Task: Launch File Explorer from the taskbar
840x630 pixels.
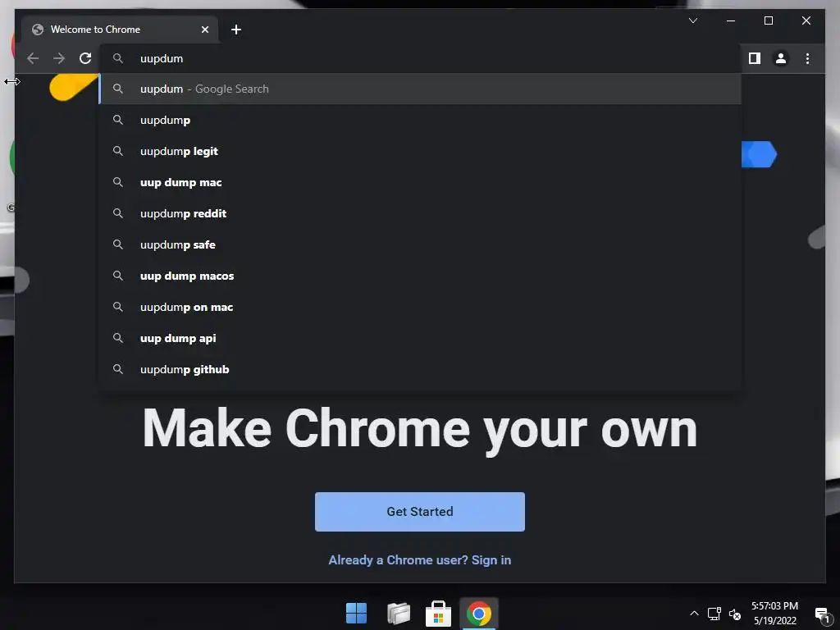Action: coord(399,614)
